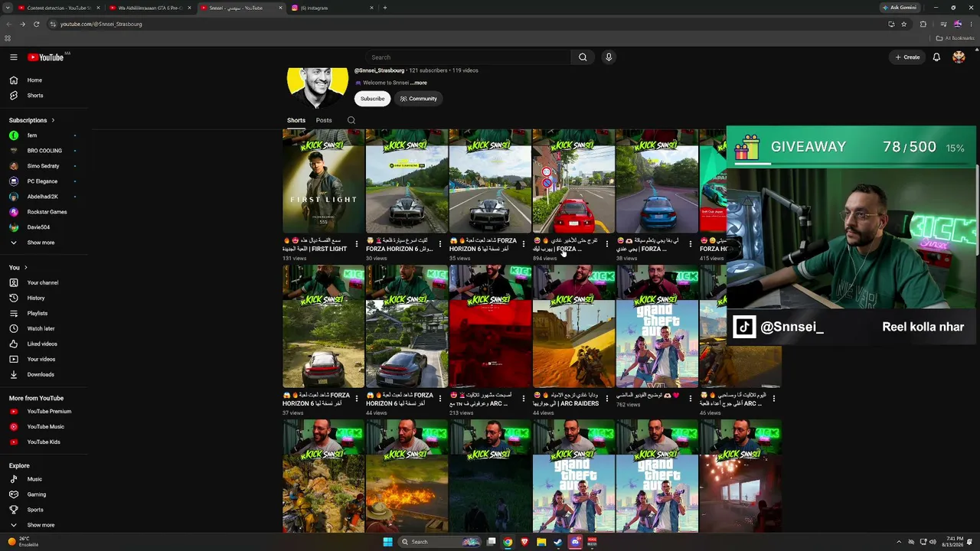Switch to the Content detection browser tab
This screenshot has width=980, height=551.
58,8
